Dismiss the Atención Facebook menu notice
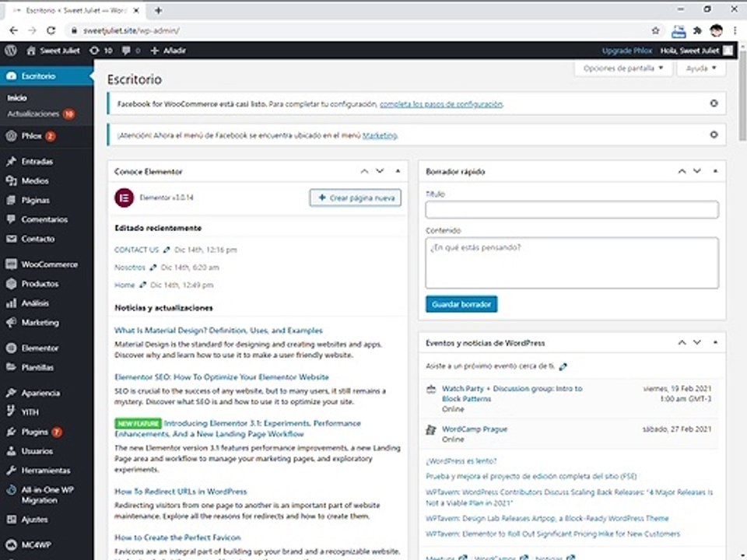Screen dimensions: 747x560 [x=714, y=135]
